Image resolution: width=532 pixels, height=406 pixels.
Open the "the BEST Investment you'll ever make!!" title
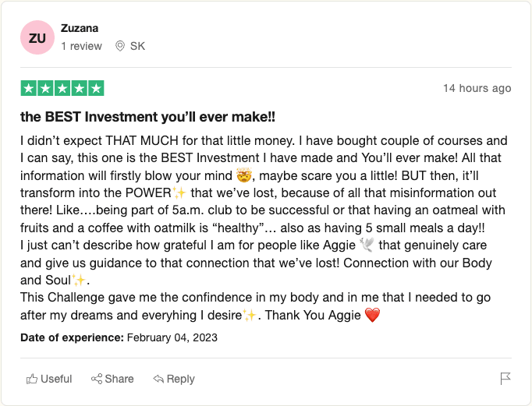tap(148, 117)
